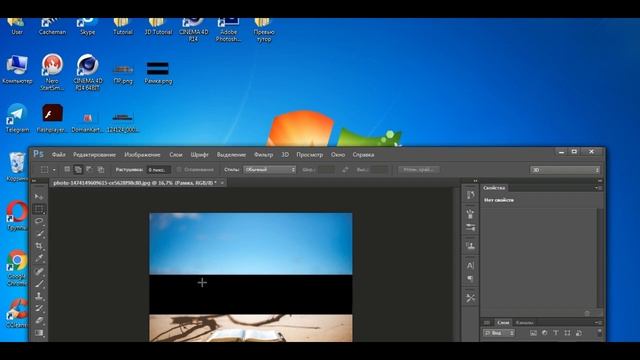Image resolution: width=640 pixels, height=360 pixels.
Task: Open Telegram desktop shortcut
Action: [x=17, y=118]
